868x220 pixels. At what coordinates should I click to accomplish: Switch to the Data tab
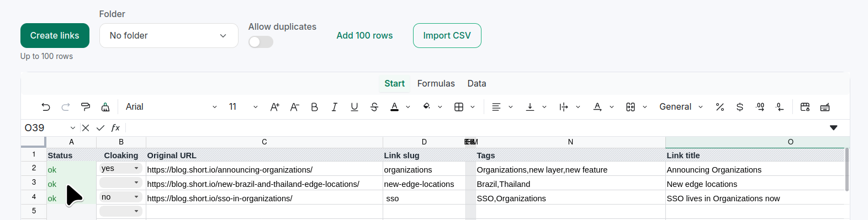[477, 83]
